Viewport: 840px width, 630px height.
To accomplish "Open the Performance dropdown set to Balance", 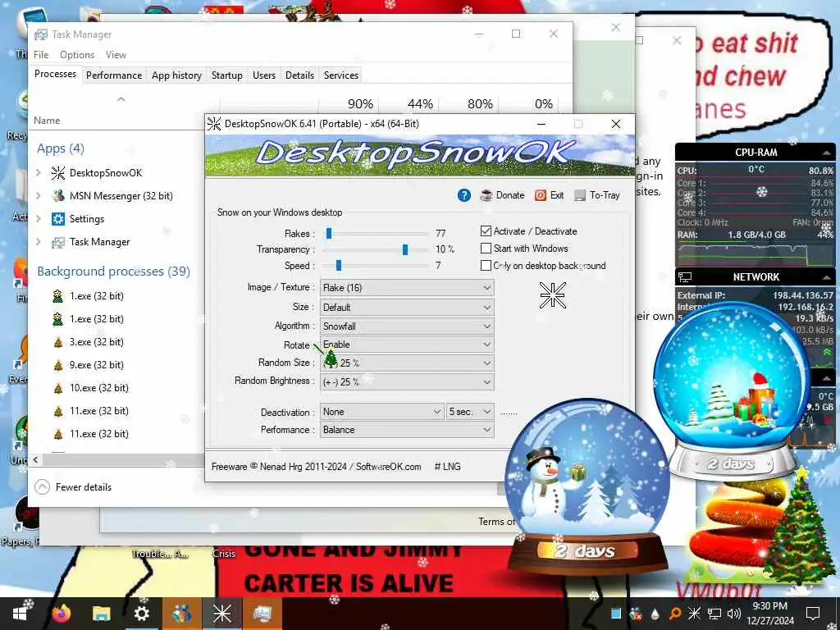I will pyautogui.click(x=407, y=430).
